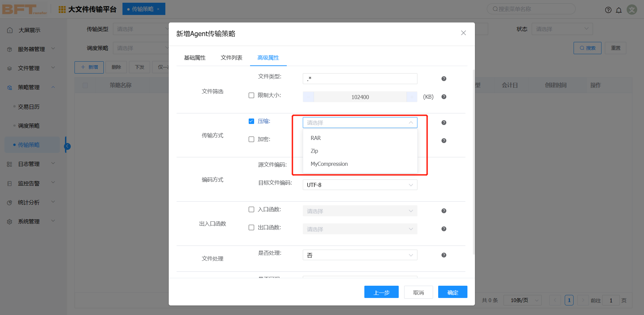Decrease the 限制大小 value with minus
Viewport: 644px width, 315px height.
(309, 97)
